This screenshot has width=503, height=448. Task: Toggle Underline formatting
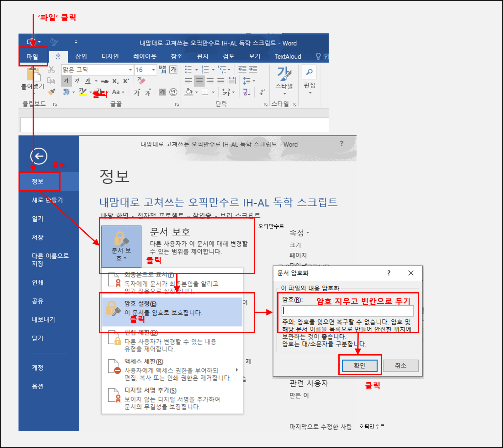click(x=88, y=81)
